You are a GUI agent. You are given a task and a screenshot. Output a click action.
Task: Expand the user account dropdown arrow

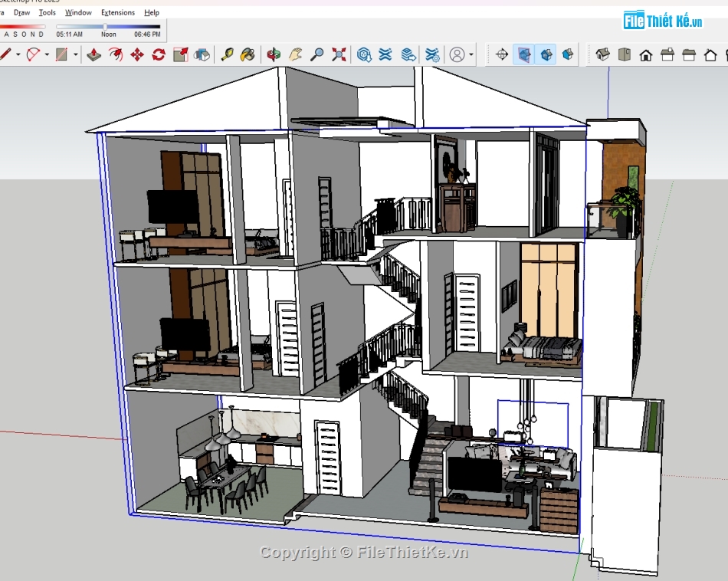click(x=471, y=54)
